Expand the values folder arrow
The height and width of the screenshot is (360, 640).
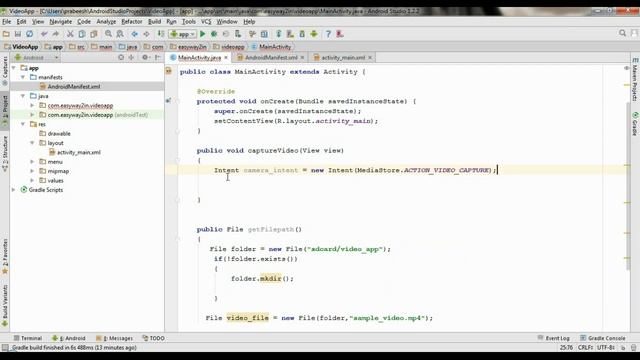(32, 180)
